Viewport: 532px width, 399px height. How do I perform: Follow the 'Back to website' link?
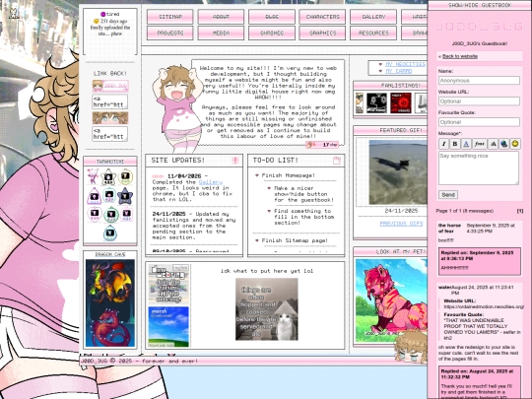click(460, 56)
